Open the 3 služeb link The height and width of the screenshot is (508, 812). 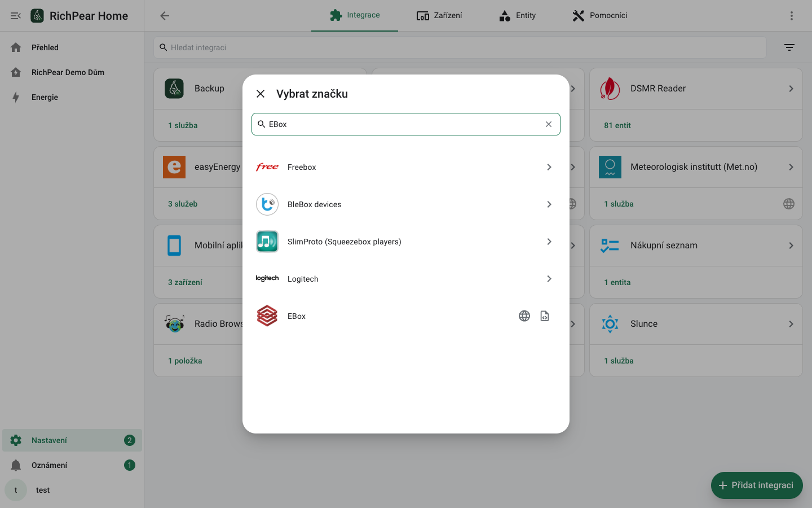pos(183,204)
